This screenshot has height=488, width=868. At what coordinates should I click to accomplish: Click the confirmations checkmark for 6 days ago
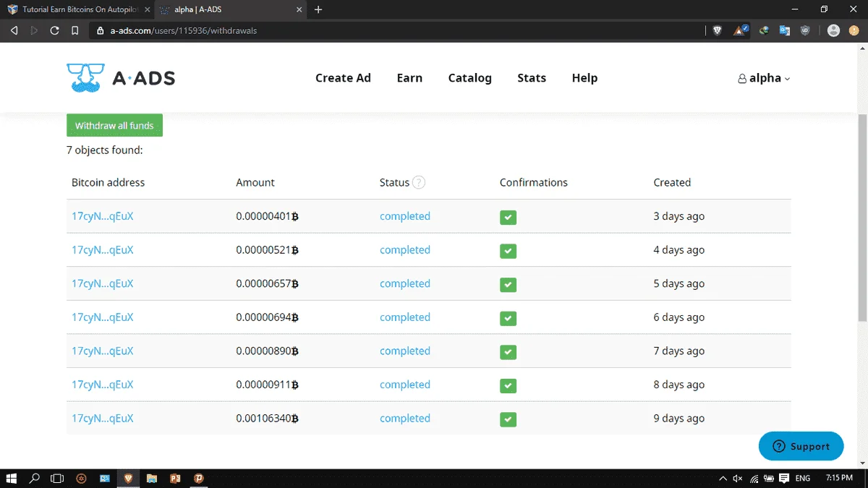(x=508, y=318)
